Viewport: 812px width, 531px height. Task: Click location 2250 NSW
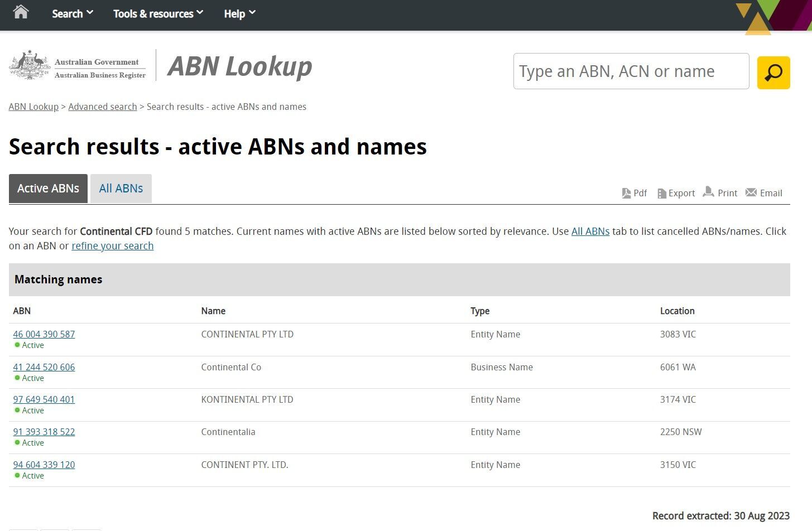[x=681, y=432]
